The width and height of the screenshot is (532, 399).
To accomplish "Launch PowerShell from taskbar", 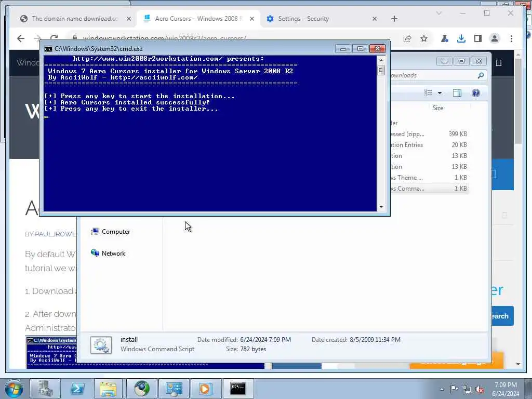I will pos(77,389).
